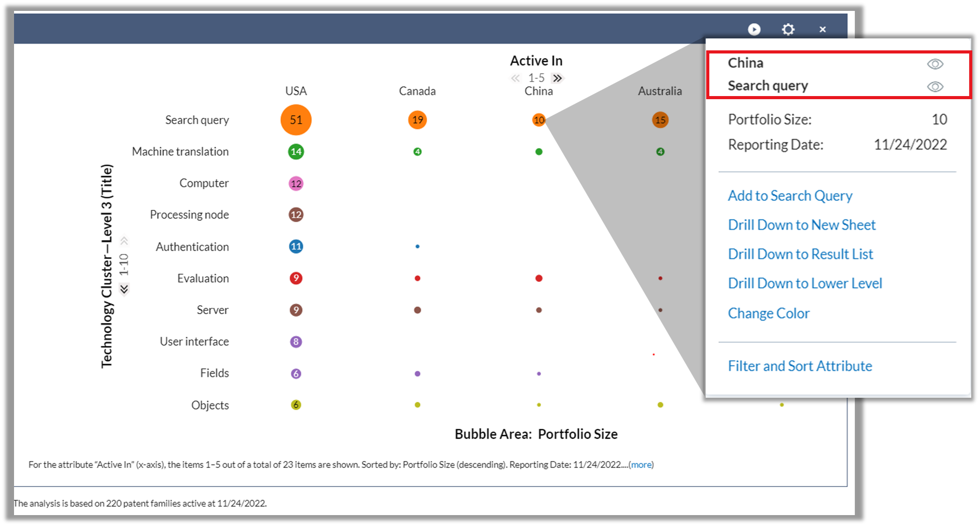The width and height of the screenshot is (980, 526).
Task: Select Drill Down to Result List
Action: [800, 254]
